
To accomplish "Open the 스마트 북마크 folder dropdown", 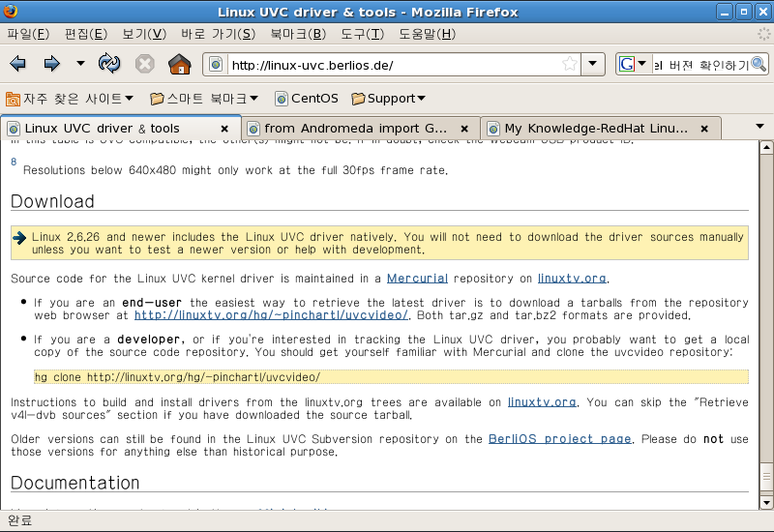I will coord(204,99).
